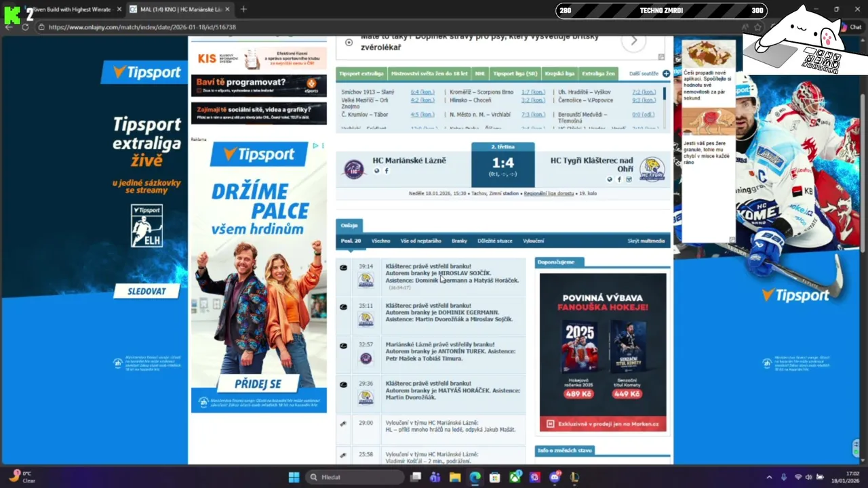Show hidden system tray icons
Screen dimensions: 868x488
click(769, 477)
